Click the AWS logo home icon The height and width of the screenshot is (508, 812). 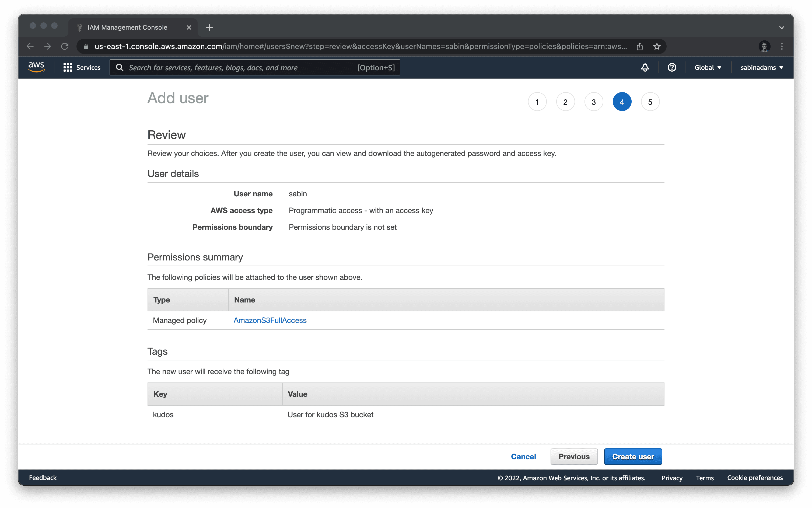(36, 67)
